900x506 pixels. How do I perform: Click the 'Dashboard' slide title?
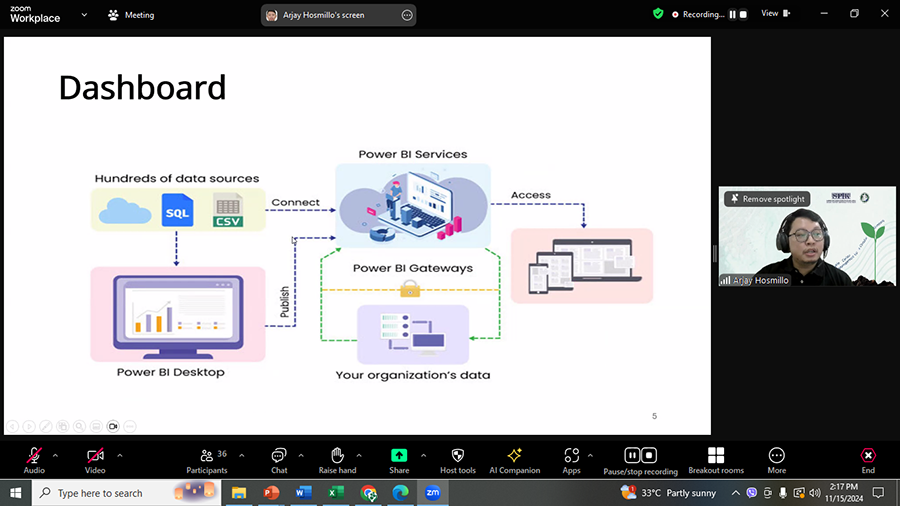tap(142, 88)
